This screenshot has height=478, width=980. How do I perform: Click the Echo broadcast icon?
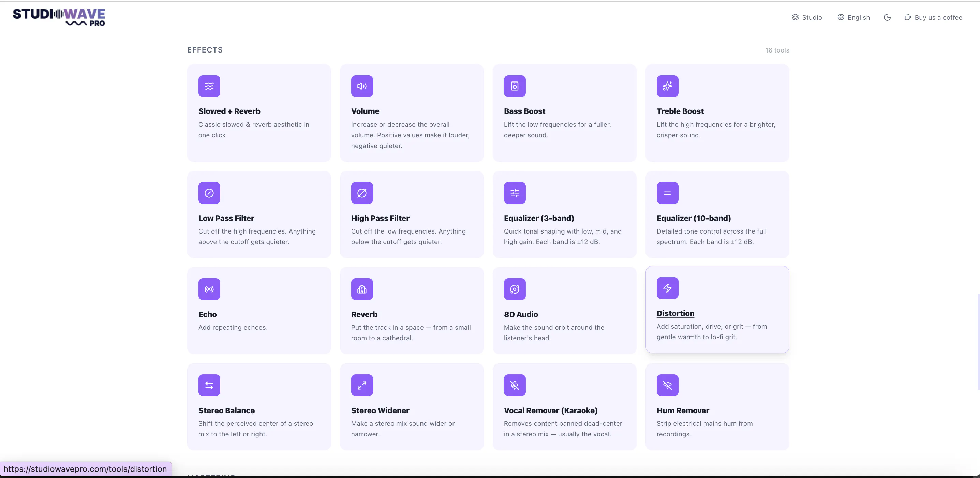coord(209,289)
